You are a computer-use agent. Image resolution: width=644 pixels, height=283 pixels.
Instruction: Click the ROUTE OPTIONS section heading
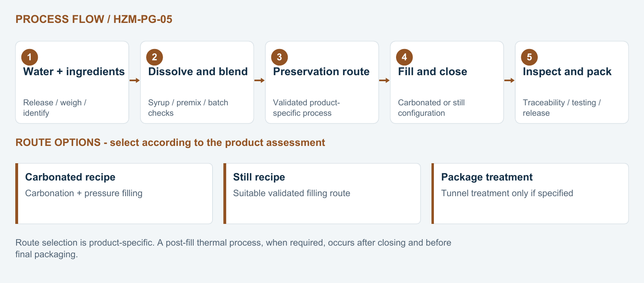pyautogui.click(x=170, y=143)
